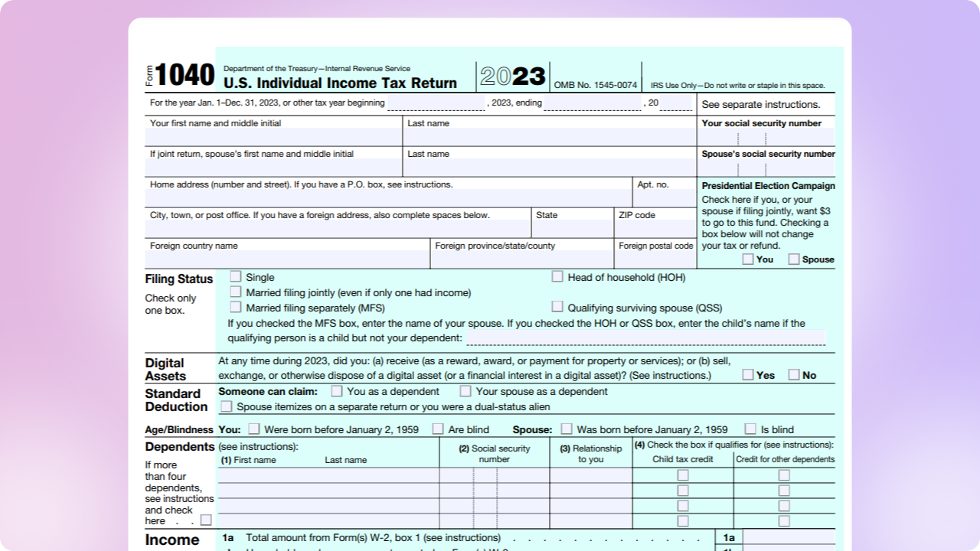Check third dependent's Credit for other dependents box
This screenshot has width=980, height=551.
(784, 506)
